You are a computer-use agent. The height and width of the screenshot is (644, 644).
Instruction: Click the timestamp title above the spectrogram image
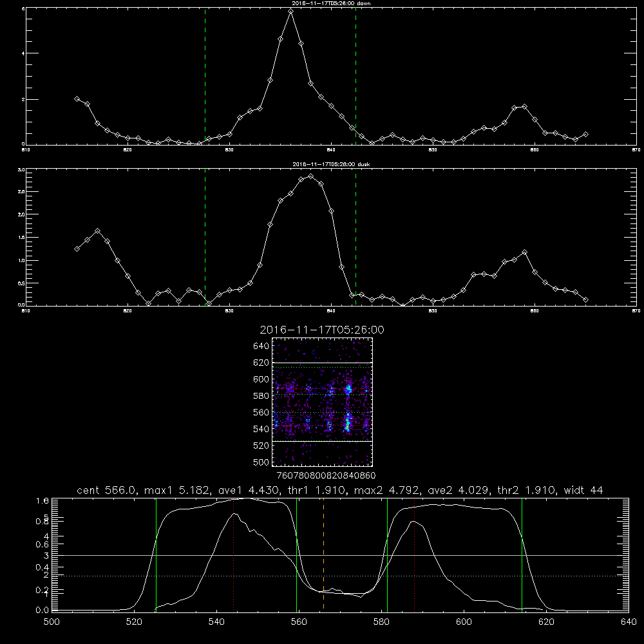(322, 330)
